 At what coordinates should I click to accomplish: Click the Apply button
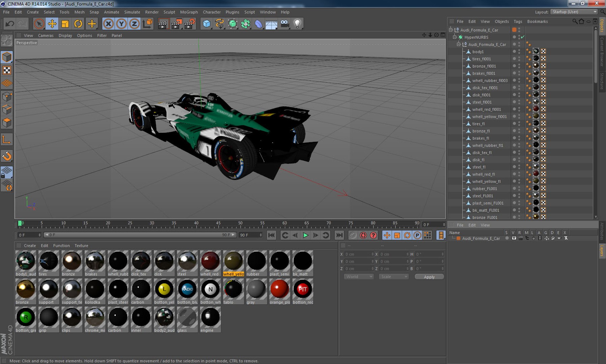click(x=429, y=277)
